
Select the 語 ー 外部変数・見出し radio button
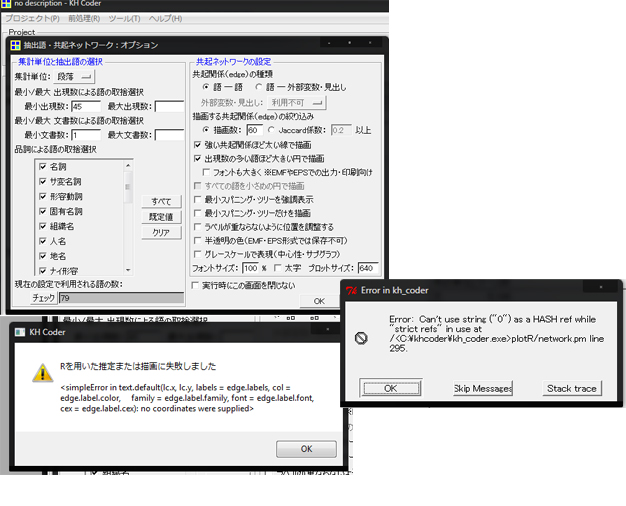(259, 87)
